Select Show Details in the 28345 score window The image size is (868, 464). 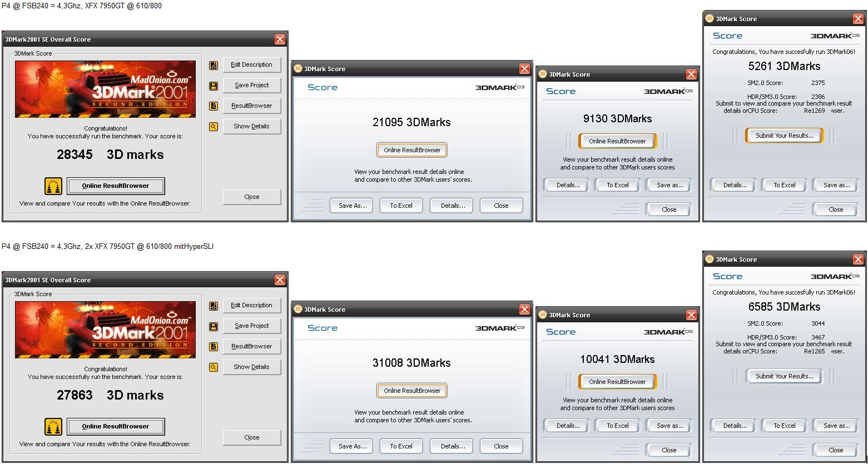(252, 126)
